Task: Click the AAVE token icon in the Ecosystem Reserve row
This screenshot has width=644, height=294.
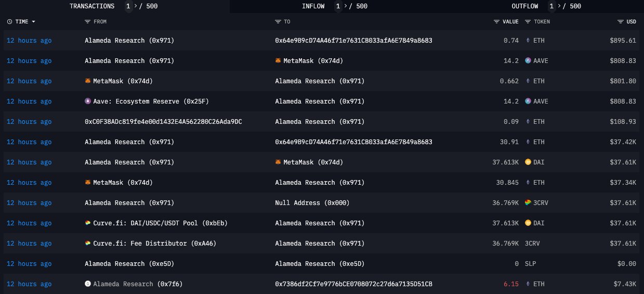Action: coord(529,101)
